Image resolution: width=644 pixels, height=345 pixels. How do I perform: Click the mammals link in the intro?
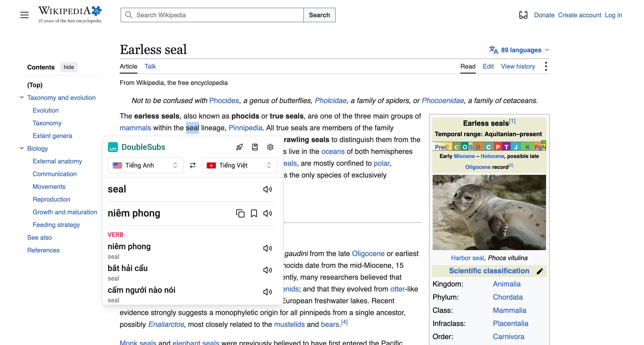135,128
